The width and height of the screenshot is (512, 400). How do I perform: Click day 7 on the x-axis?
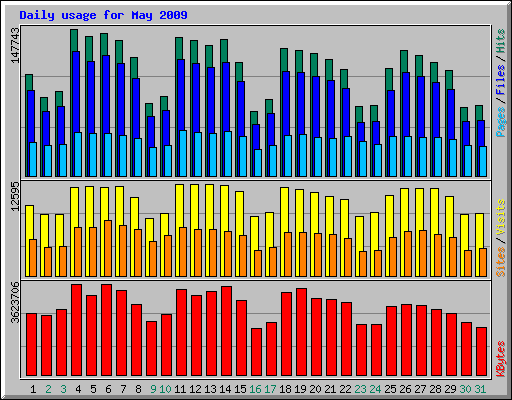pos(123,389)
